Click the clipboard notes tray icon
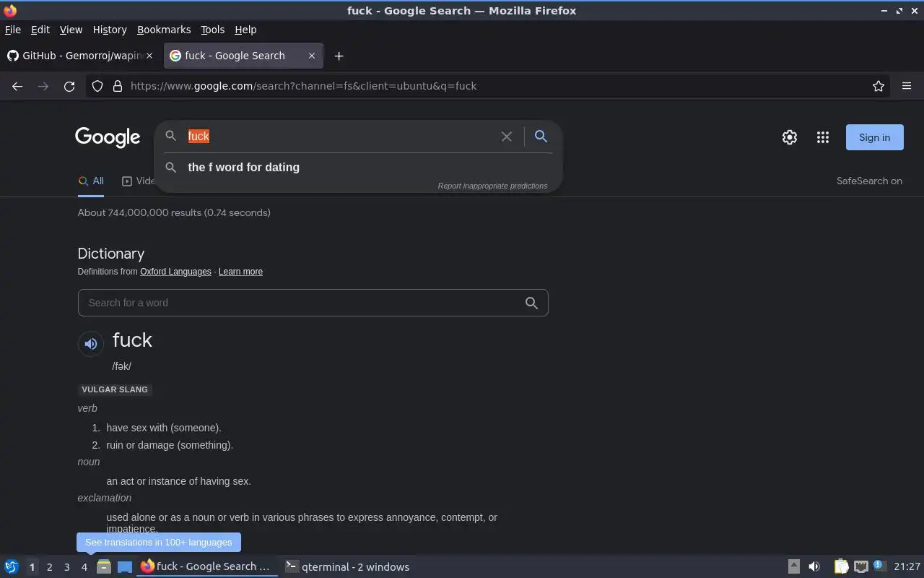This screenshot has width=924, height=578. (841, 566)
